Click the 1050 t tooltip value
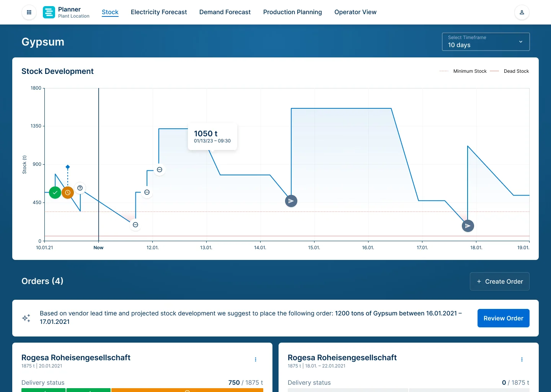The image size is (551, 392). [206, 134]
